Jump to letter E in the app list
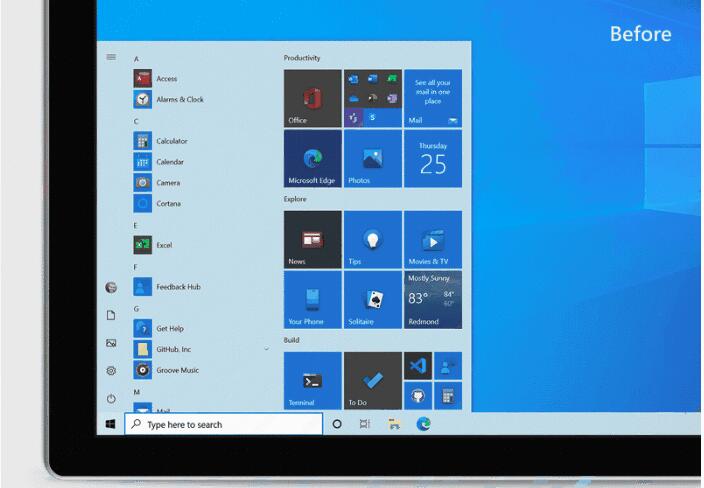Screen dimensions: 704x488 tap(135, 225)
